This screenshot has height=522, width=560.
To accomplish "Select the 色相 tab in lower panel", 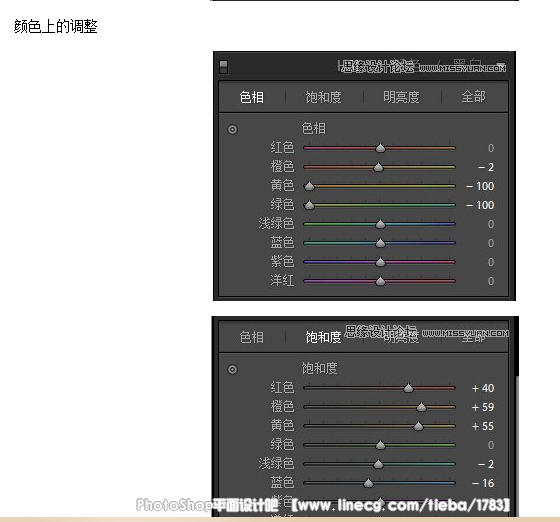I will coord(251,337).
